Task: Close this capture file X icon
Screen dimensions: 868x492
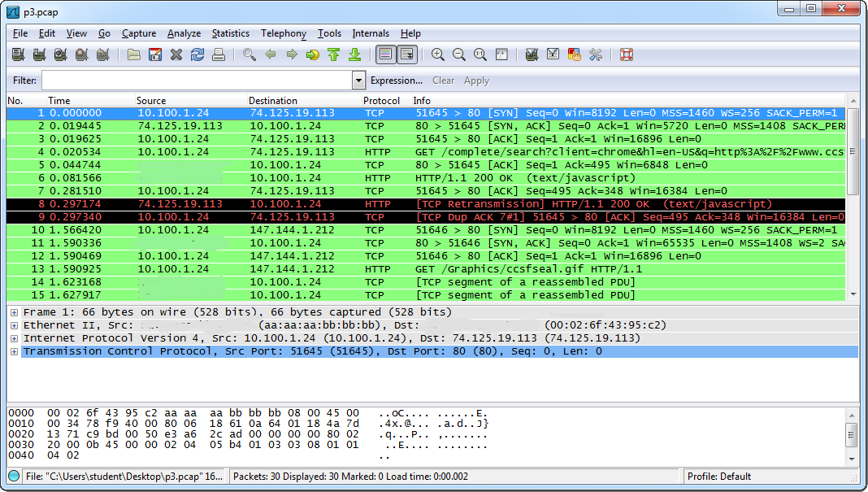Action: coord(176,54)
